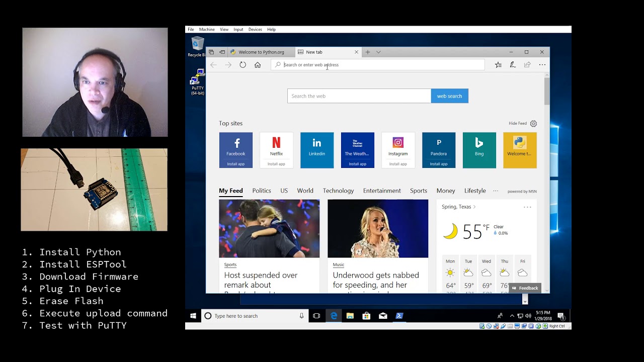Open the VirtualBox View menu
Image resolution: width=644 pixels, height=362 pixels.
pos(224,30)
